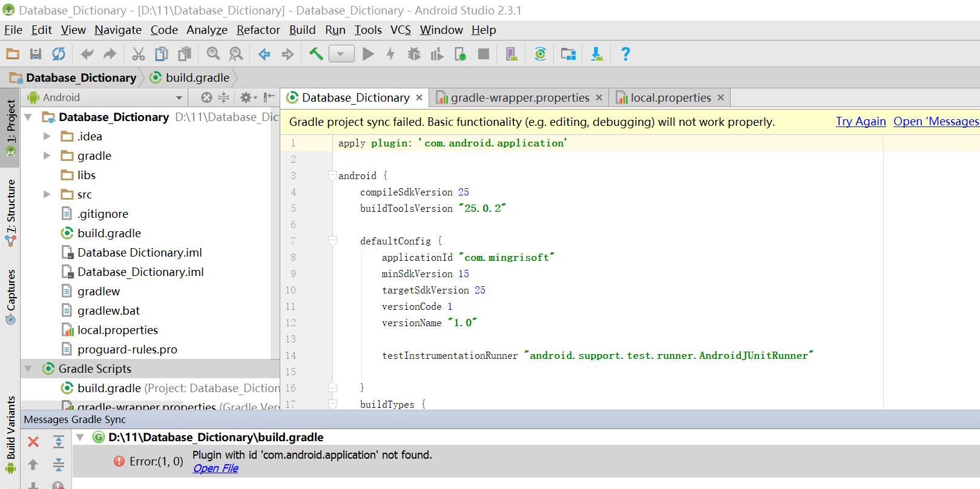Image resolution: width=980 pixels, height=489 pixels.
Task: Click the Stop square icon
Action: point(484,54)
